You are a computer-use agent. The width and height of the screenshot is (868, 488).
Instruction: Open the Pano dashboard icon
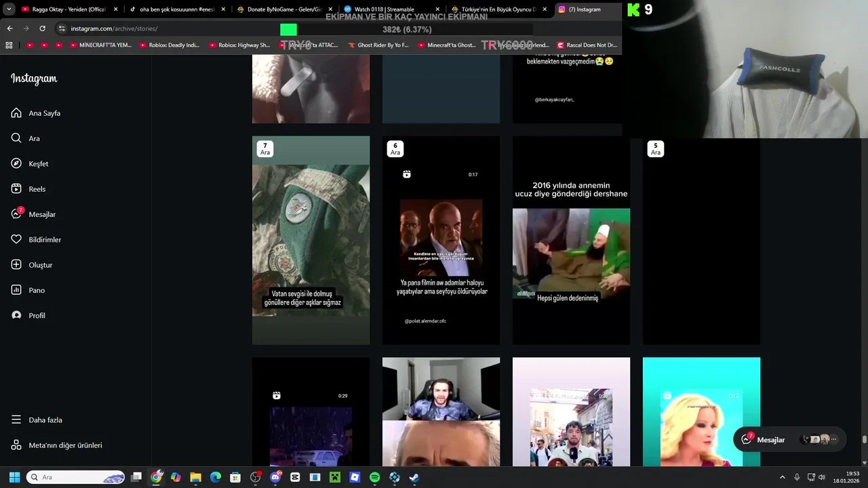pyautogui.click(x=16, y=290)
